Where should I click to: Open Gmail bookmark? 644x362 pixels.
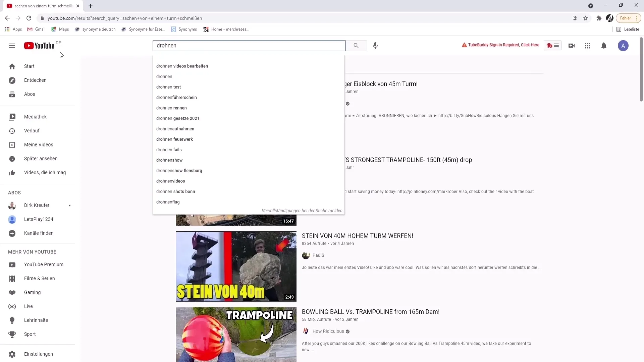[x=36, y=29]
